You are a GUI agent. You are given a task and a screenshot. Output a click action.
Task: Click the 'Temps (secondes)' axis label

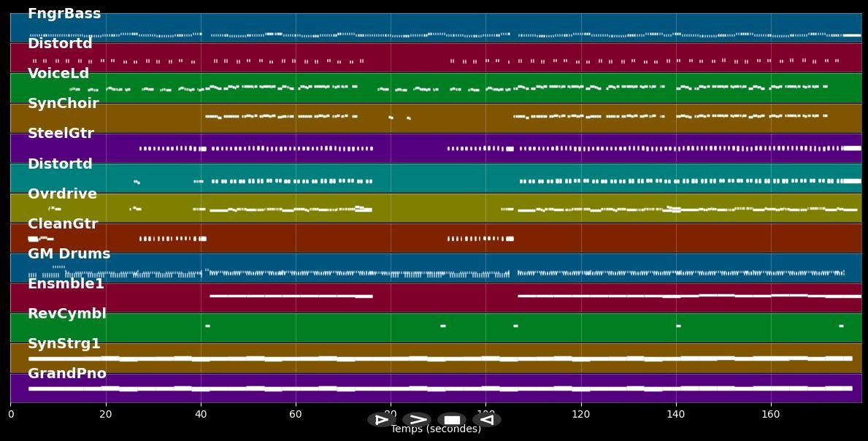click(x=436, y=429)
